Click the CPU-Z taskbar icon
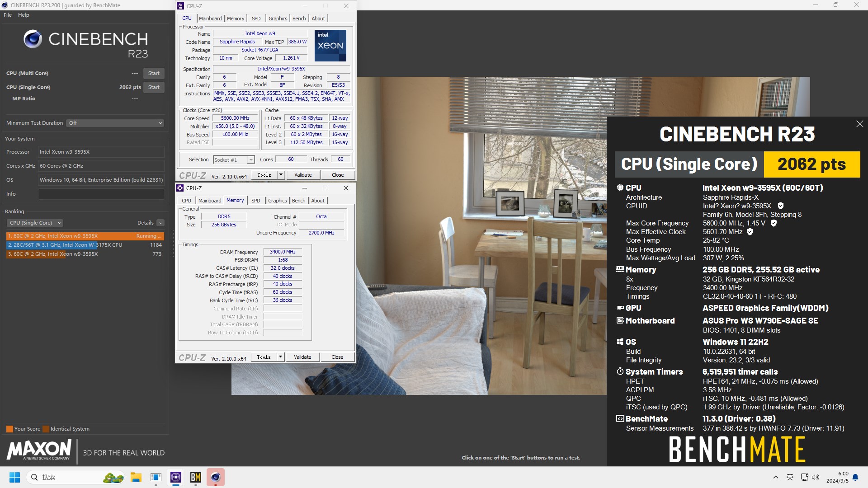 tap(176, 477)
